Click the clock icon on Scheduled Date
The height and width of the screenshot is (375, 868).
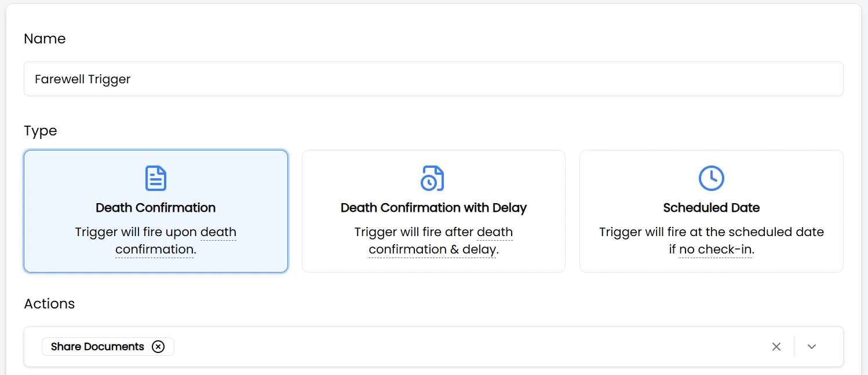711,178
